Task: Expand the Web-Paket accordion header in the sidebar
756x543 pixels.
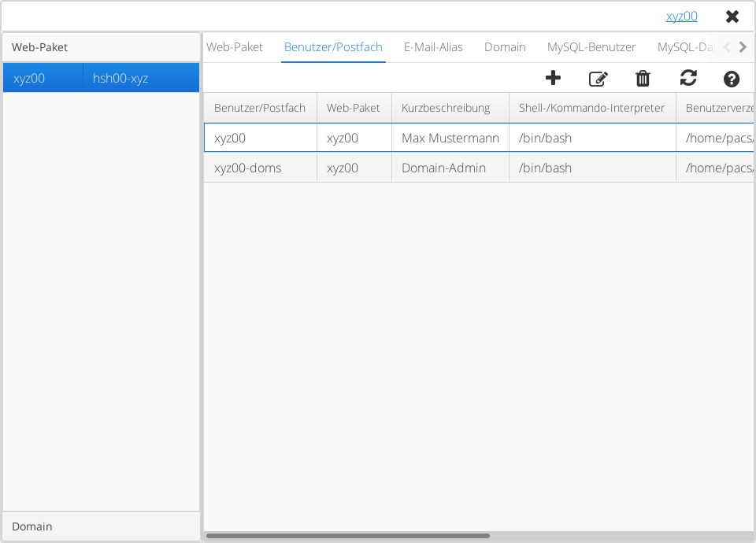Action: pos(102,47)
